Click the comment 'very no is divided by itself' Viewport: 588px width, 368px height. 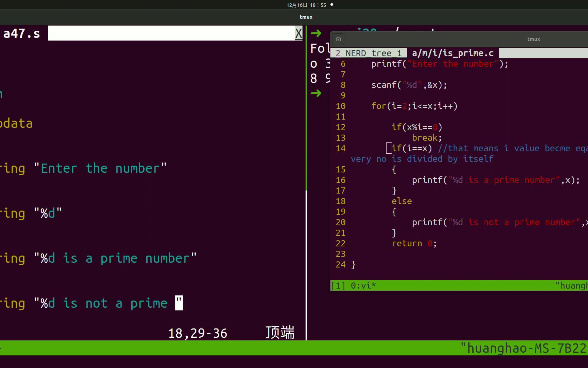click(422, 159)
